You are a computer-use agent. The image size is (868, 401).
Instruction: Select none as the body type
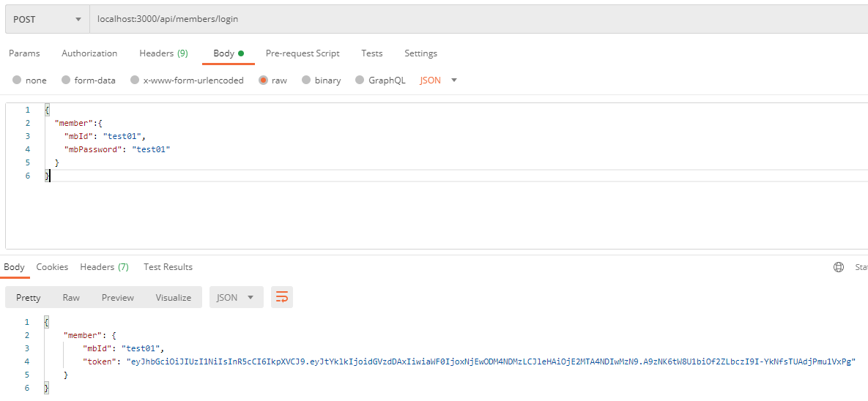click(x=17, y=80)
